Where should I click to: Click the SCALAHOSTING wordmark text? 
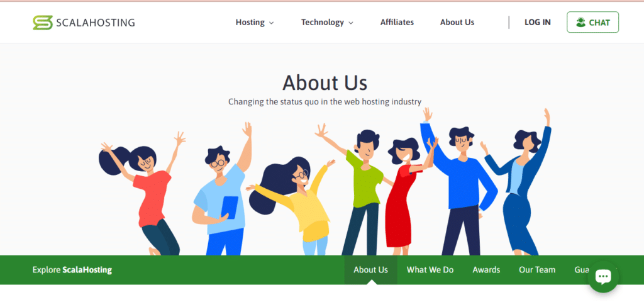pos(96,23)
